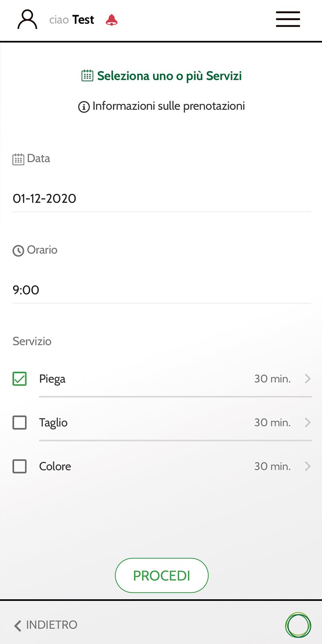
Task: Click the clock icon next to Orario
Action: (x=18, y=251)
